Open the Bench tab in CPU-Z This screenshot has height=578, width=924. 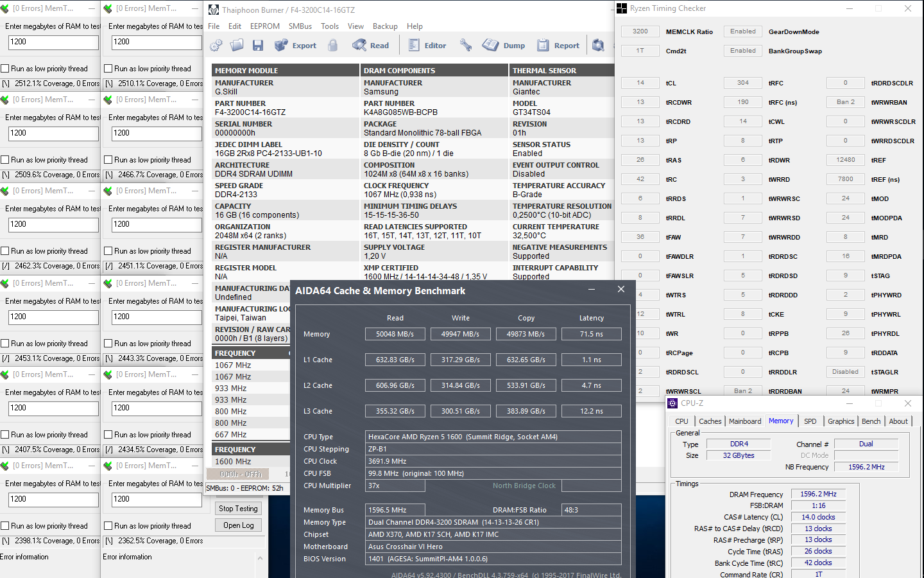click(x=871, y=421)
